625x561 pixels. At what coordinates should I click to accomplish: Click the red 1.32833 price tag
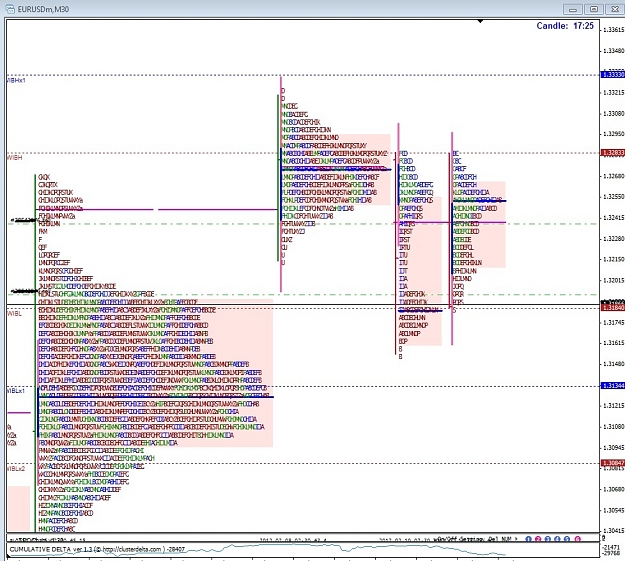coord(613,153)
